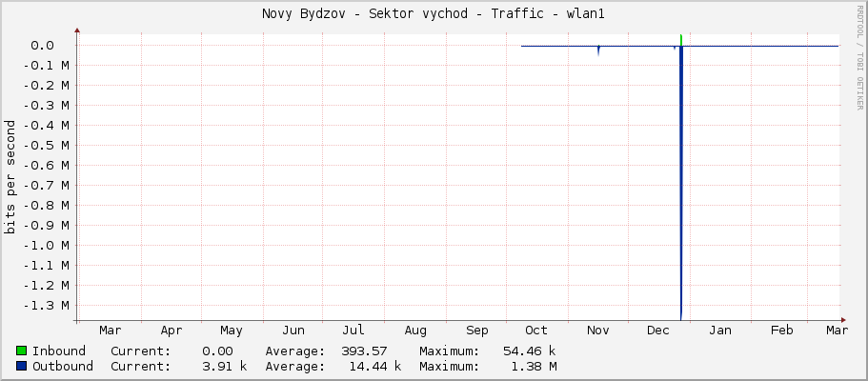Click the small blue dip in November
Screen dimensions: 868x381
598,50
